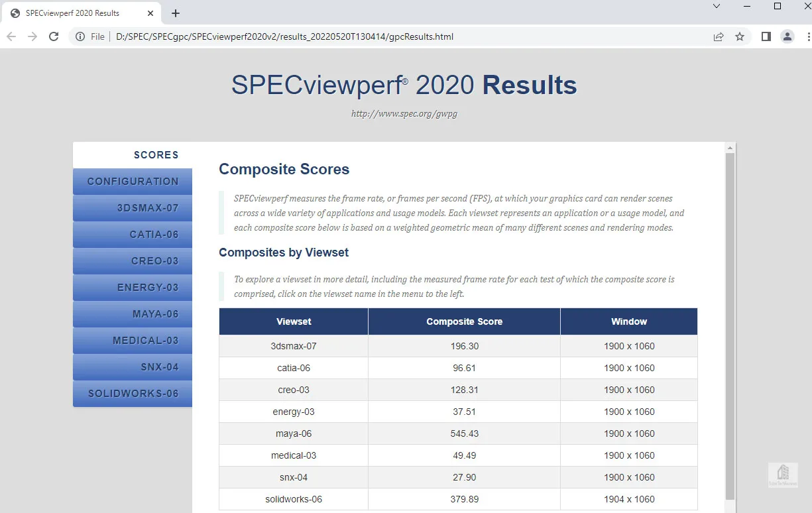Open the 3DSMAX-07 viewset page

[133, 207]
